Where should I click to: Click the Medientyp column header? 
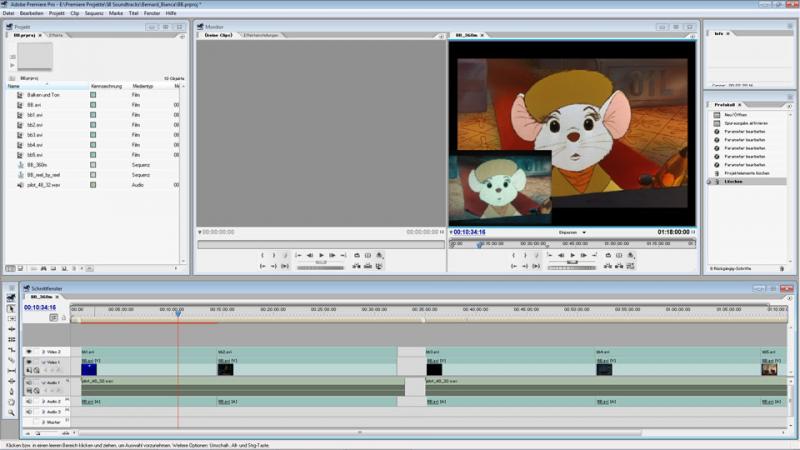[142, 86]
